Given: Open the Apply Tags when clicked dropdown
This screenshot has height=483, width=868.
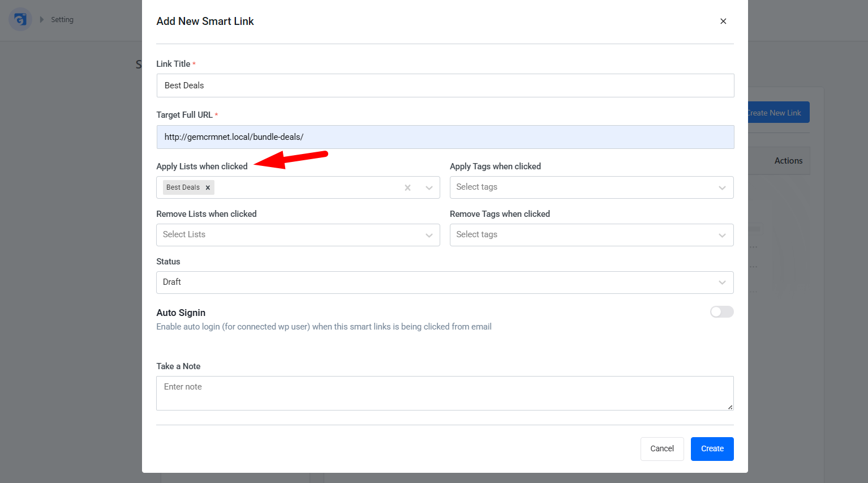Looking at the screenshot, I should click(591, 187).
